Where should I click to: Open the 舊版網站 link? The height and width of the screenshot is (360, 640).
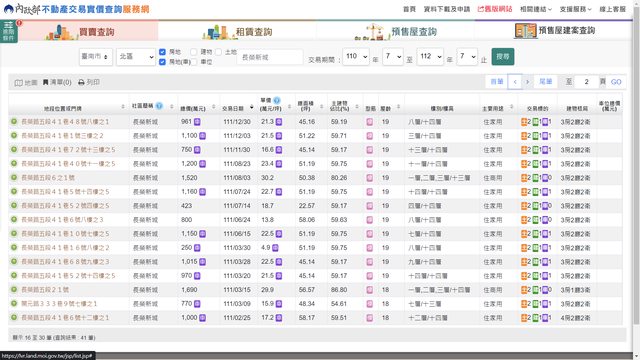pos(495,9)
